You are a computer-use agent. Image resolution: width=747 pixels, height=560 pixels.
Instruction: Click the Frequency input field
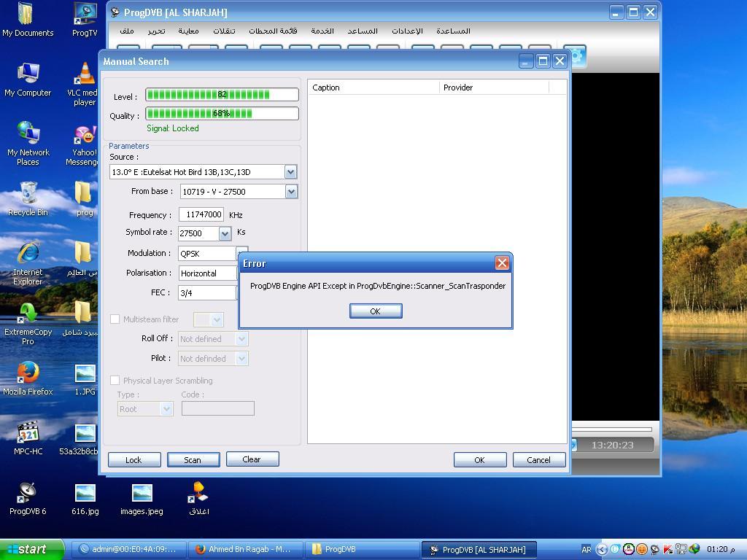point(201,214)
